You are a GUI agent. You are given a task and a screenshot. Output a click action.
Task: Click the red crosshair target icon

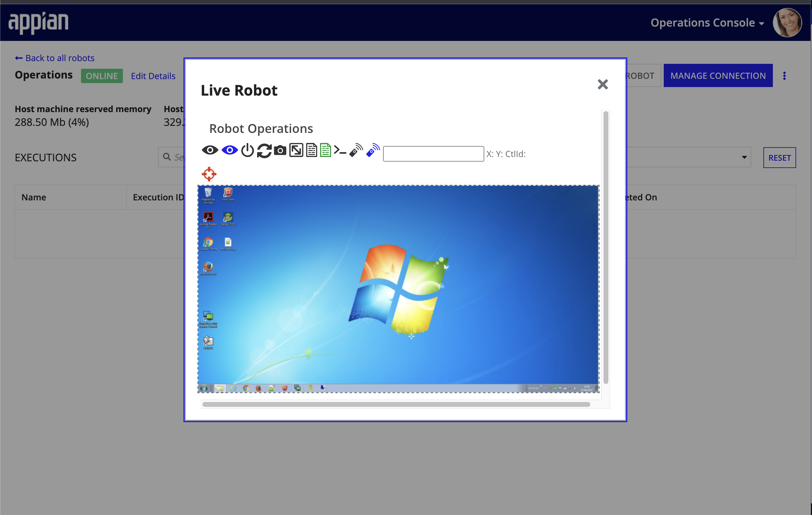pyautogui.click(x=209, y=174)
